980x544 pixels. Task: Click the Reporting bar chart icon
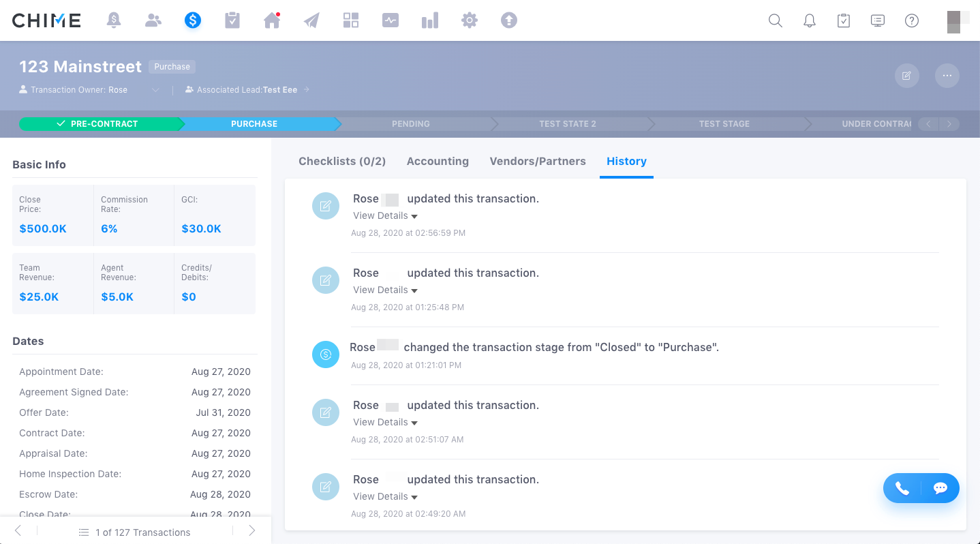pyautogui.click(x=430, y=20)
